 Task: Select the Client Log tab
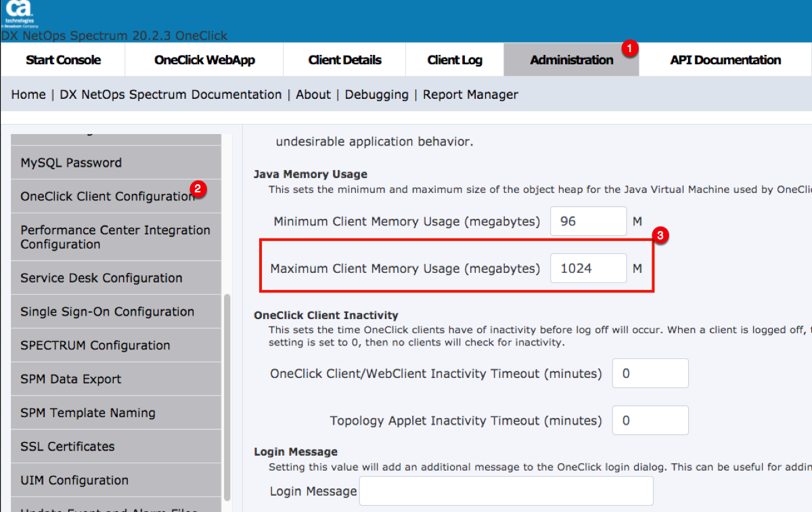pyautogui.click(x=455, y=60)
